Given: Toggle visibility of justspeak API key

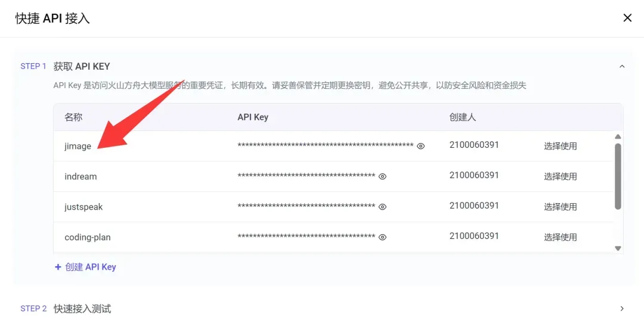Looking at the screenshot, I should (382, 207).
